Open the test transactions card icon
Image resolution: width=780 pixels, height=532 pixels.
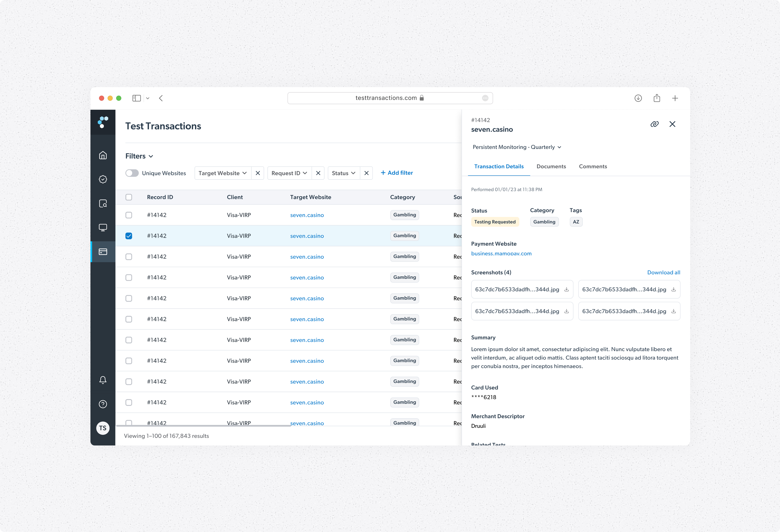[103, 252]
